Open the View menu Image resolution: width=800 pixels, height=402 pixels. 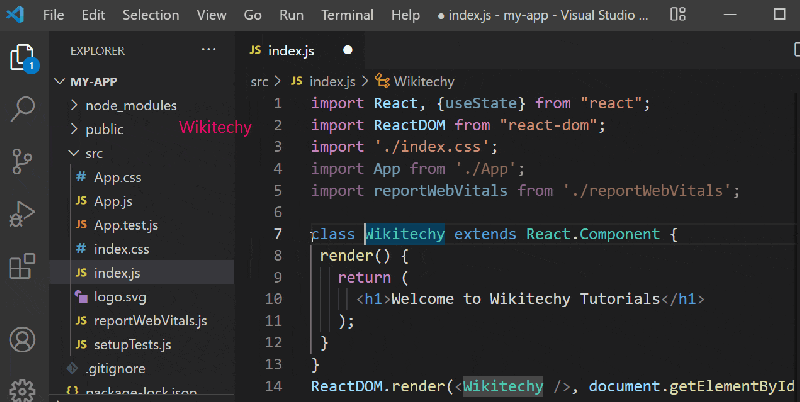[212, 15]
